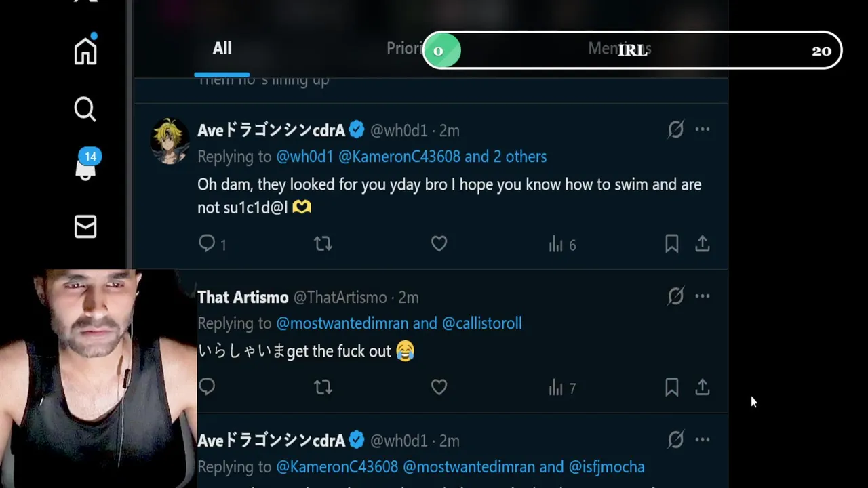868x488 pixels.
Task: Reply to the first Ave wh0d1 post
Action: (x=207, y=243)
